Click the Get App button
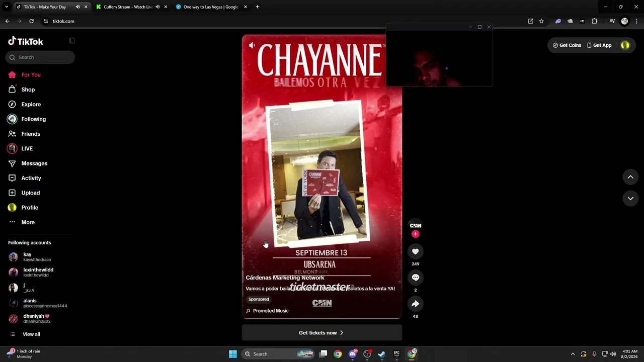Image resolution: width=644 pixels, height=362 pixels. [599, 45]
